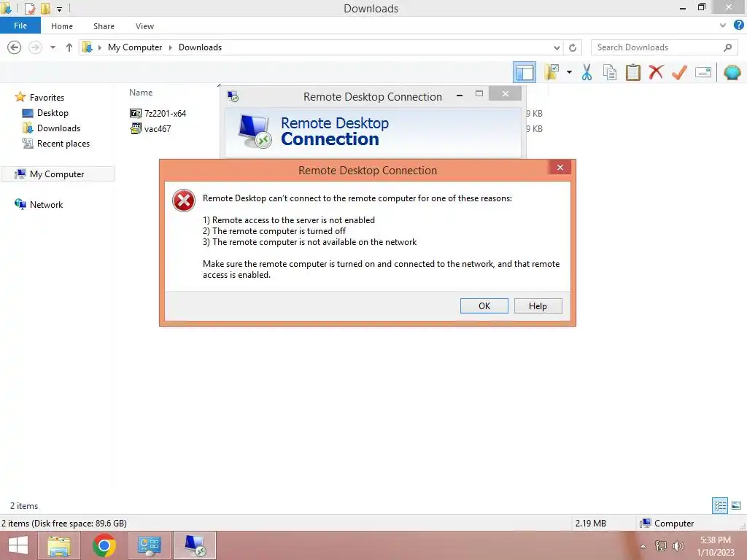Viewport: 747px width, 560px height.
Task: Switch to large icons view in status bar
Action: pyautogui.click(x=736, y=505)
